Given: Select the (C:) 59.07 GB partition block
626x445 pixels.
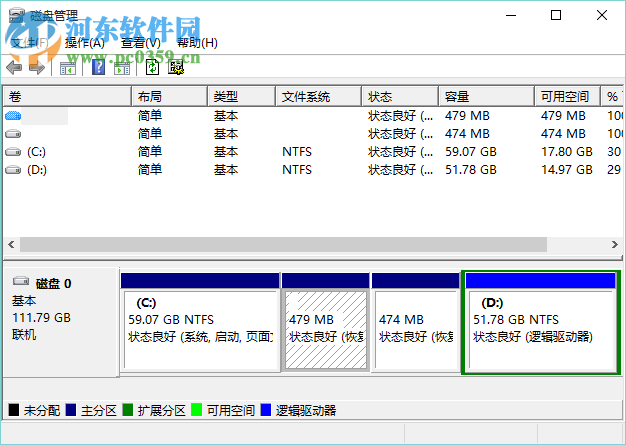Looking at the screenshot, I should click(200, 322).
